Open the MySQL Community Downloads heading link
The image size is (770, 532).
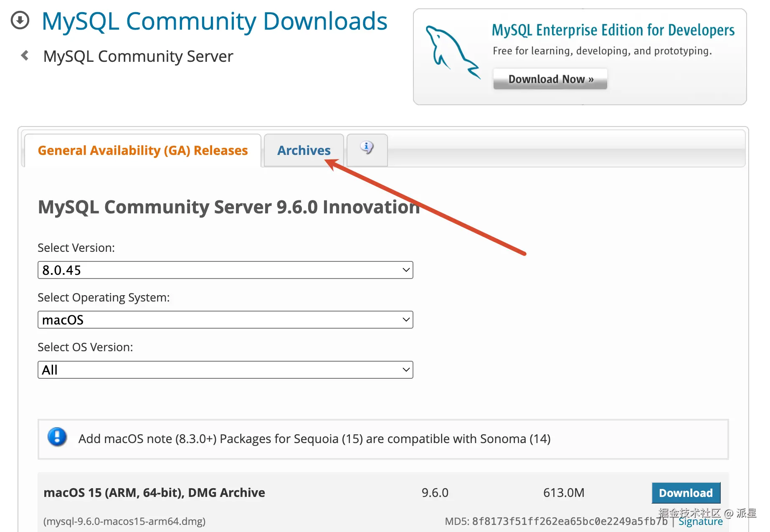215,21
